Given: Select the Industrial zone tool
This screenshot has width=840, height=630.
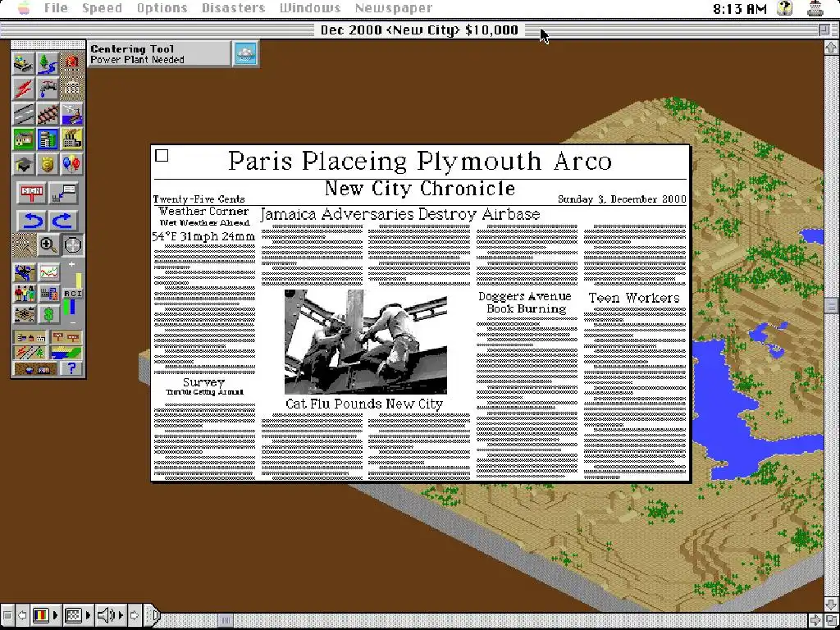Looking at the screenshot, I should tap(72, 139).
